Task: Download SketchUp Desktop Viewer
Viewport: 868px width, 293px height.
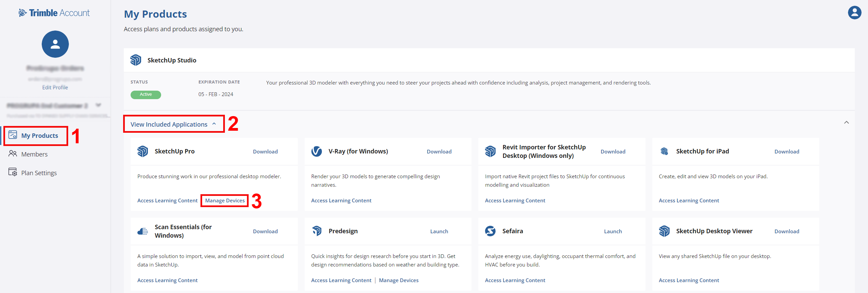Action: [x=787, y=231]
